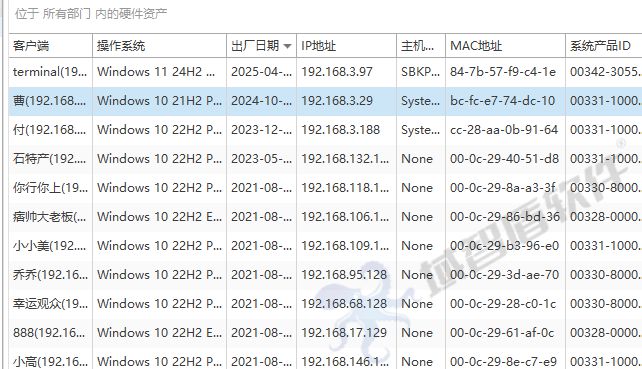Image resolution: width=642 pixels, height=369 pixels.
Task: Sort by 出厂日期 arrow indicator
Action: tap(287, 46)
